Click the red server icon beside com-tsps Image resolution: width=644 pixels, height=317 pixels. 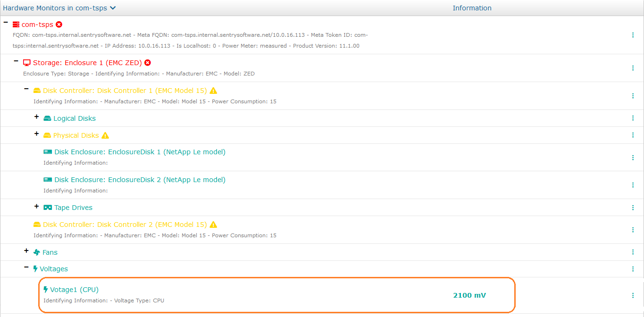tap(16, 25)
